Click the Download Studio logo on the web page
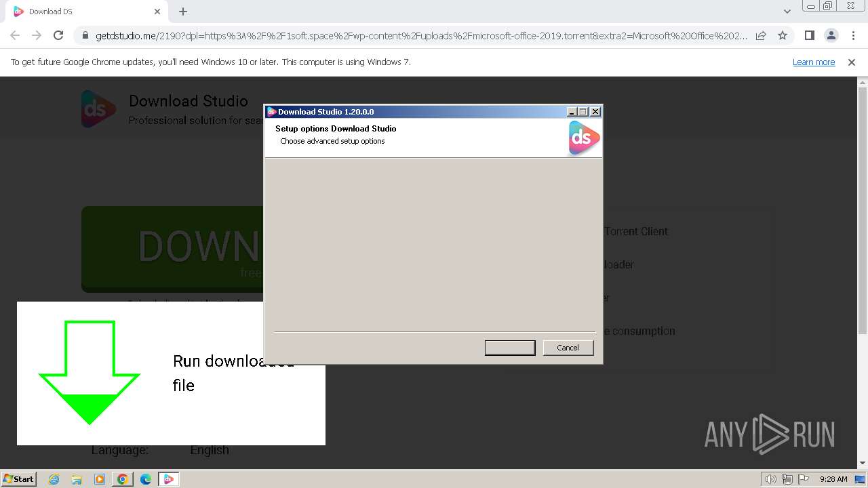This screenshot has width=868, height=488. [99, 108]
